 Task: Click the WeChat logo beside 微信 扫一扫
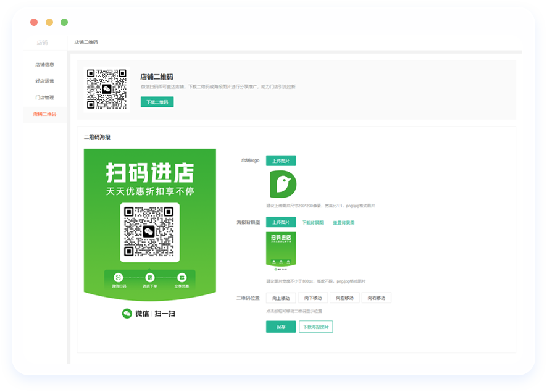127,314
